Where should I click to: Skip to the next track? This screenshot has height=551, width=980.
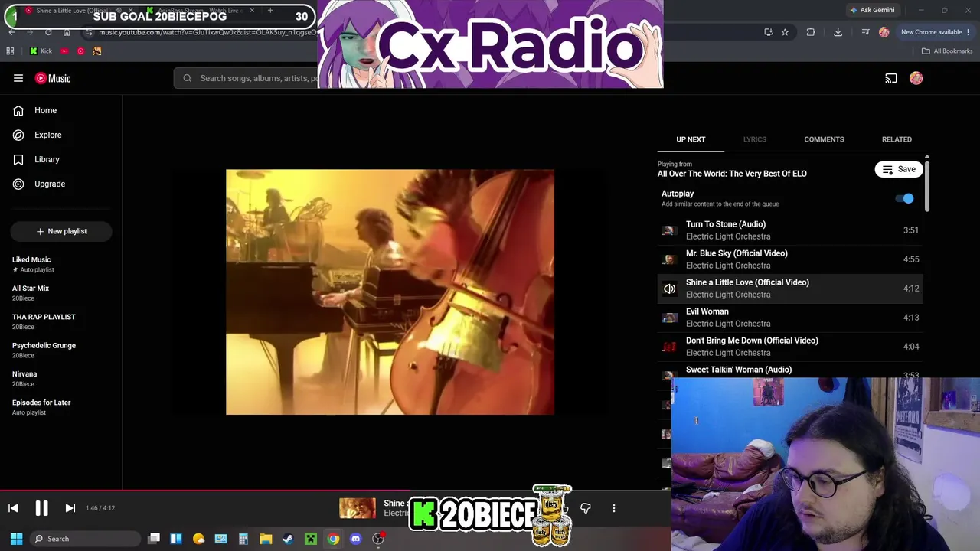pyautogui.click(x=70, y=508)
